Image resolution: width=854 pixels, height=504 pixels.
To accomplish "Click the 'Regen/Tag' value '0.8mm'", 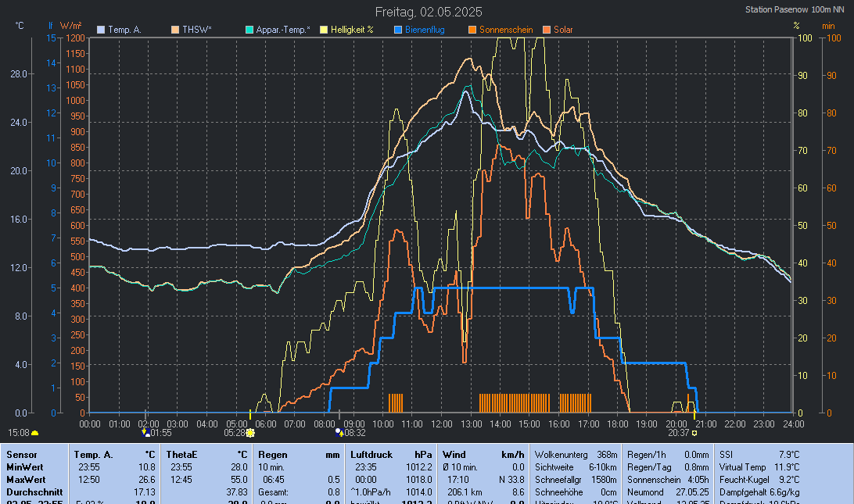I will pyautogui.click(x=697, y=467).
